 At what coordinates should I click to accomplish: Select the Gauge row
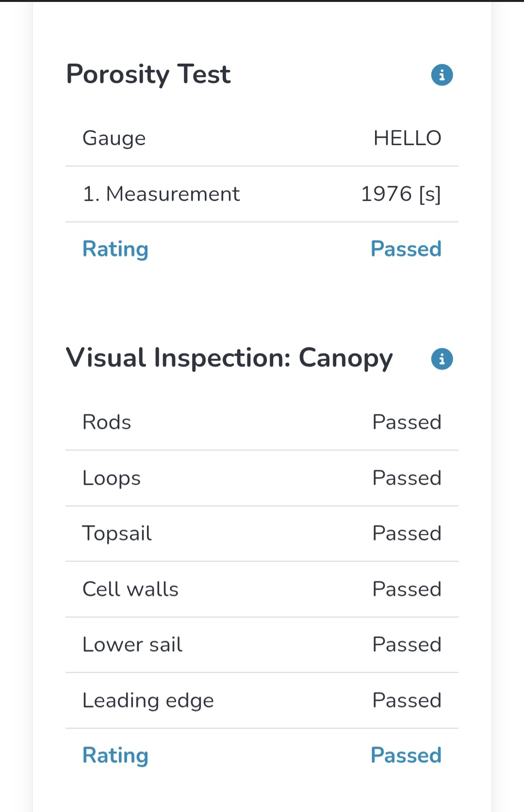[x=262, y=138]
